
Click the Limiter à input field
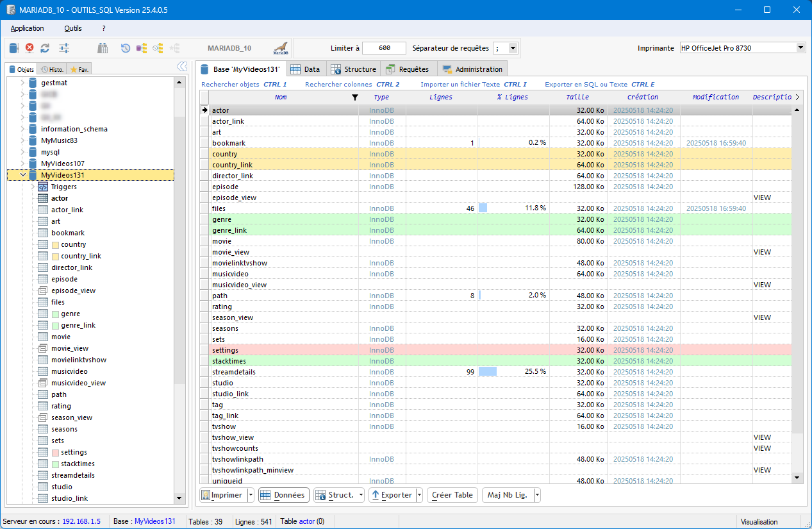pos(384,48)
